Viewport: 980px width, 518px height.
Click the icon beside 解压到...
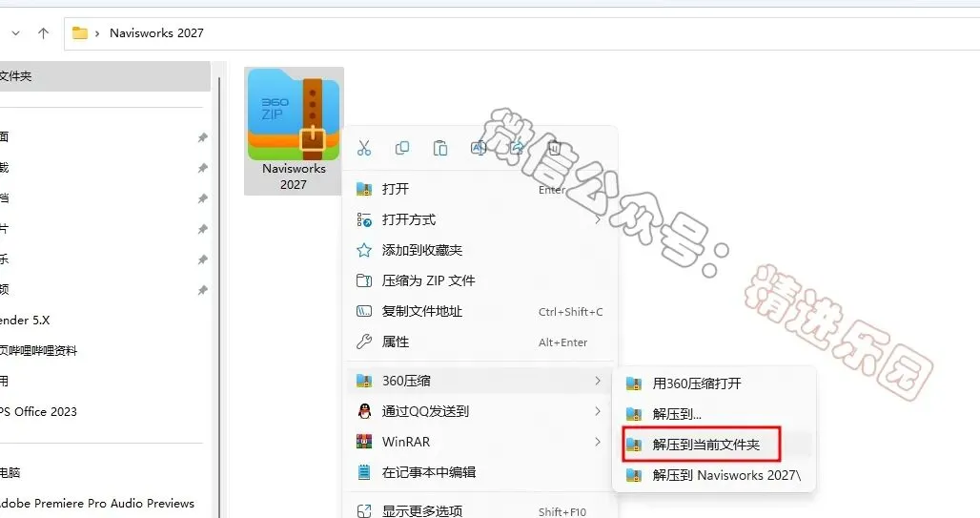pyautogui.click(x=634, y=414)
